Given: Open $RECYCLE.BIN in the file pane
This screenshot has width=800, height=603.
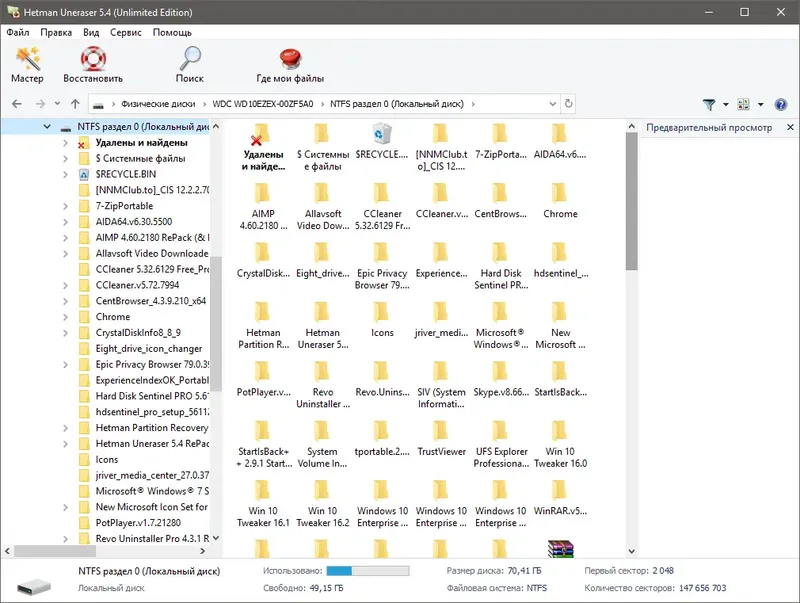Looking at the screenshot, I should [x=382, y=141].
